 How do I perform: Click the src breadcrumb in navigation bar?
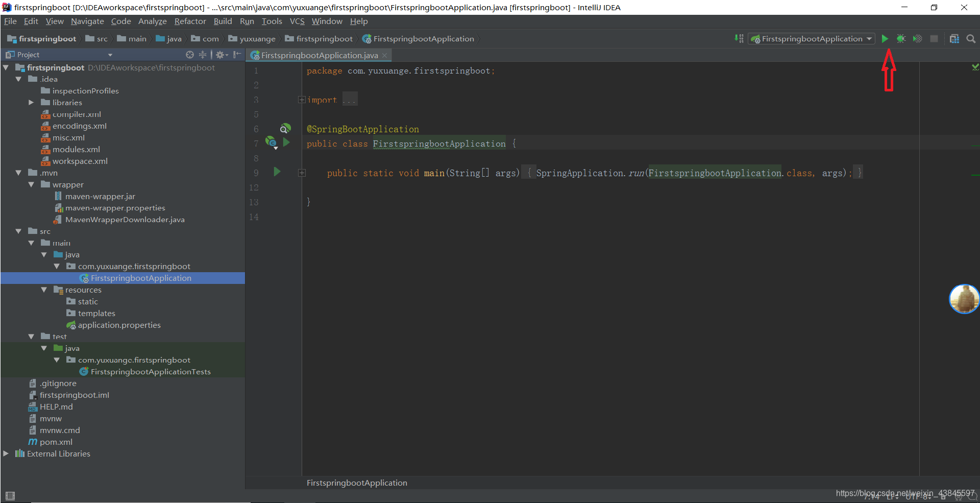[x=97, y=39]
